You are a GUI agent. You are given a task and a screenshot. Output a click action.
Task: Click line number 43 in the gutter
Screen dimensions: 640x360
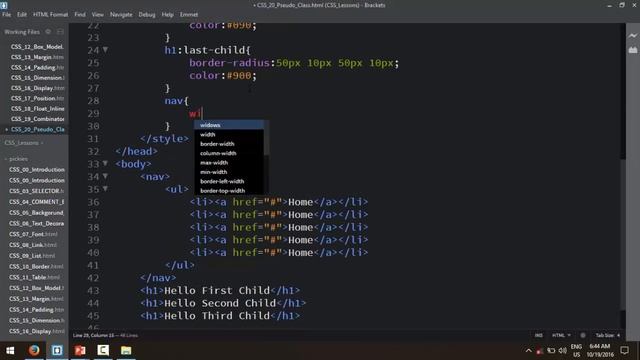coord(93,291)
